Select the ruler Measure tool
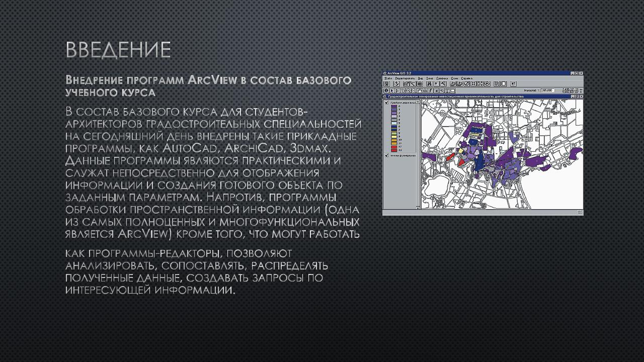 pos(425,90)
